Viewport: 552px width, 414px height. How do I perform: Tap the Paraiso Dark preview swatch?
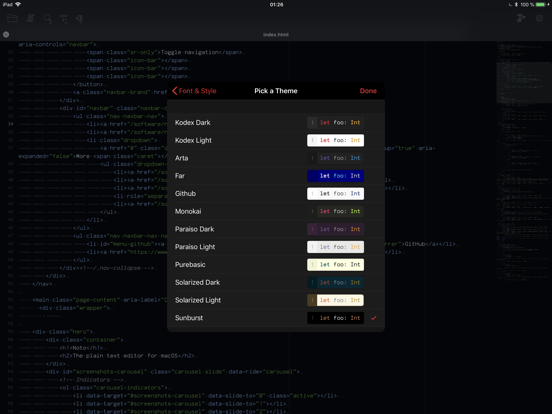(335, 229)
